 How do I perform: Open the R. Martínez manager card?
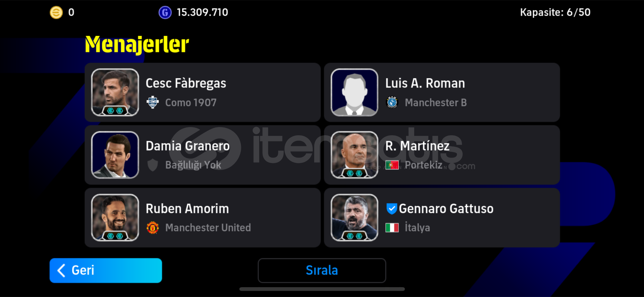coord(442,155)
